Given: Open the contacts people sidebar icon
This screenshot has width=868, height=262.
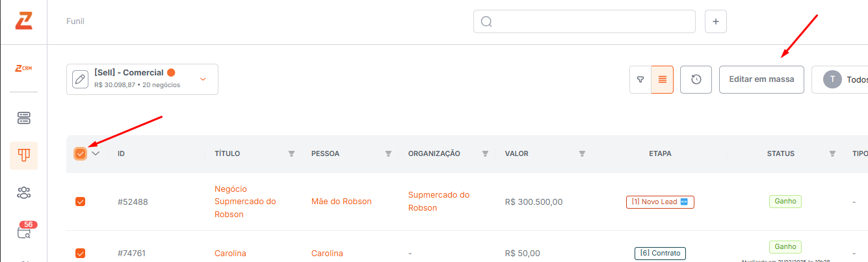Looking at the screenshot, I should coord(24,192).
